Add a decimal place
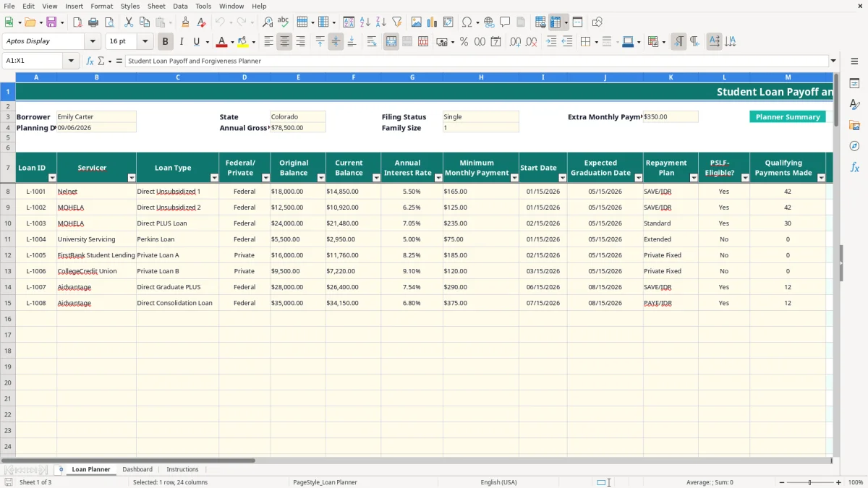Viewport: 868px width, 488px height. click(516, 42)
